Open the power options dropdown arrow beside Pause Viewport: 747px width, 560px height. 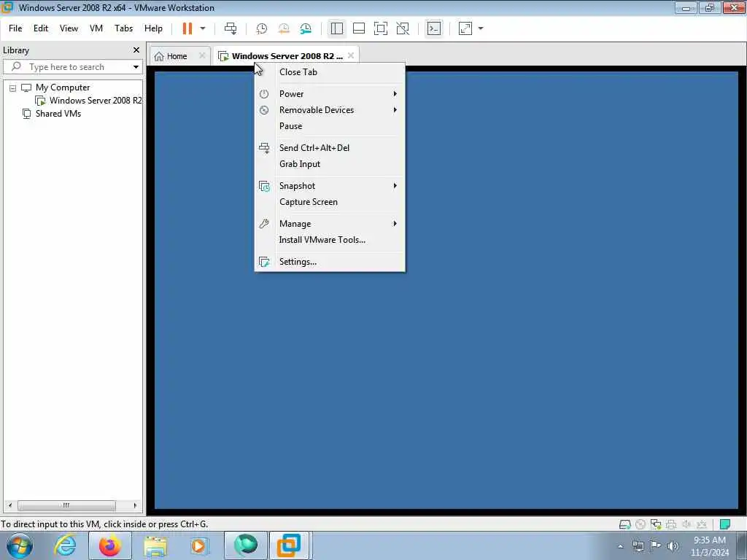click(203, 28)
